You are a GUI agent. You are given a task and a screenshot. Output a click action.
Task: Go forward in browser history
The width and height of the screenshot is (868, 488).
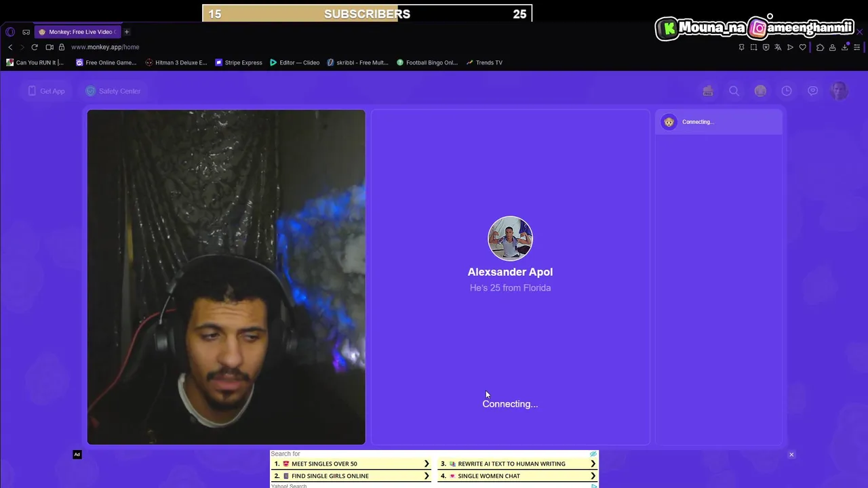click(22, 47)
